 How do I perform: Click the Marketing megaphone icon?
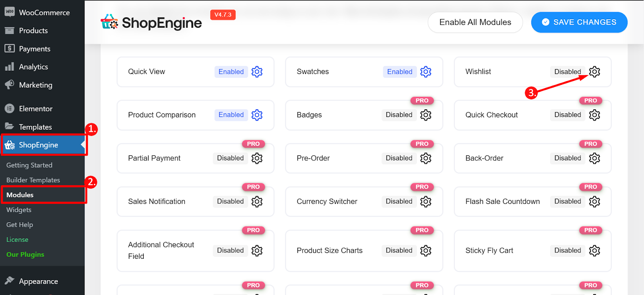[x=10, y=85]
